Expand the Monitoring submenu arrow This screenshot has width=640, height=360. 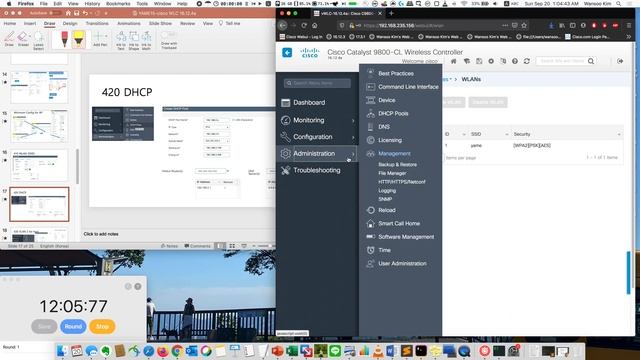pyautogui.click(x=353, y=120)
